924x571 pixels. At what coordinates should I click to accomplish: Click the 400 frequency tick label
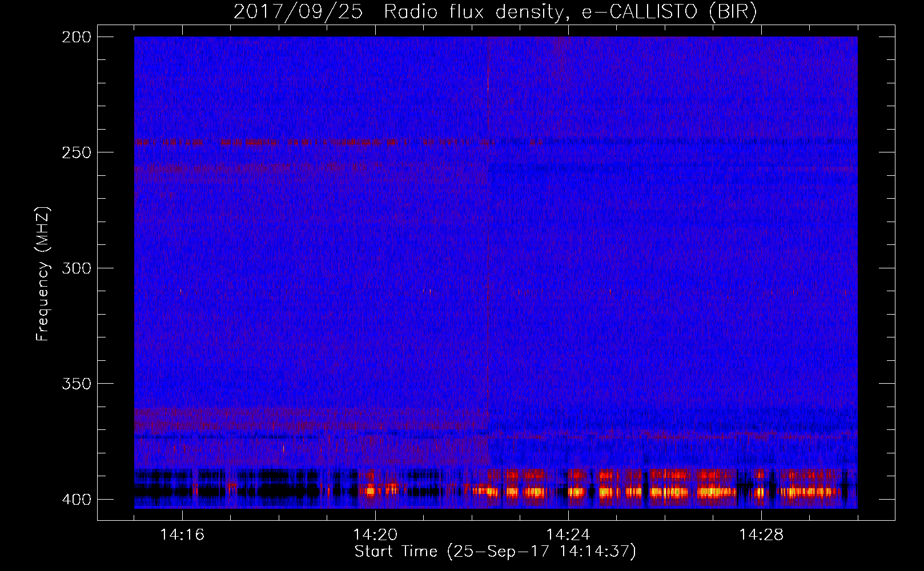[x=76, y=500]
